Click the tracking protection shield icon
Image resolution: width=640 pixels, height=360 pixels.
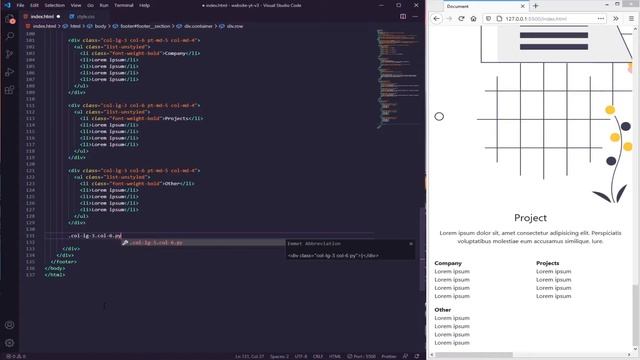489,18
